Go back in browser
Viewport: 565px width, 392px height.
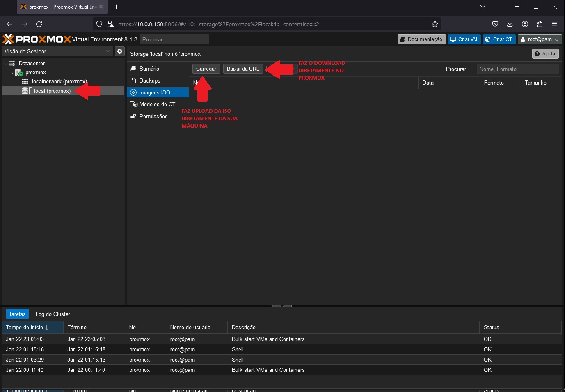click(x=9, y=24)
